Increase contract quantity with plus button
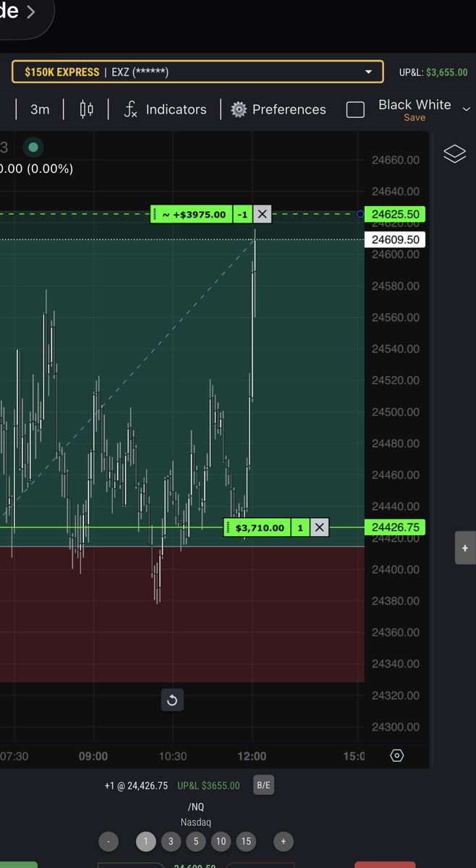The width and height of the screenshot is (476, 868). 284,841
